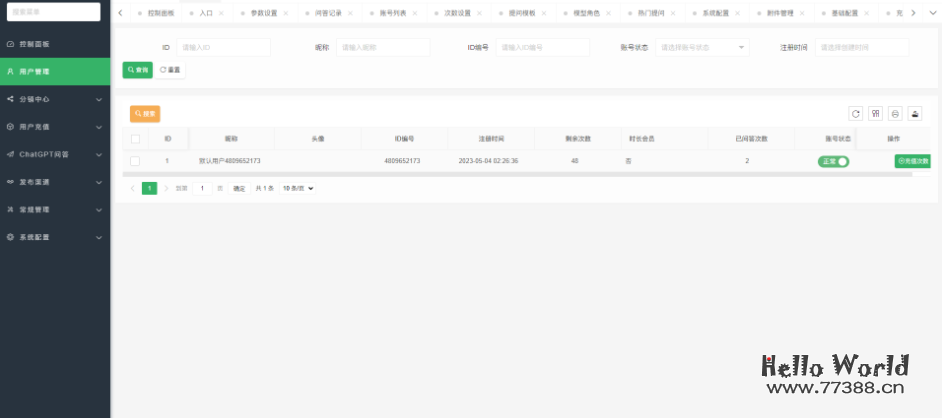Viewport: 942px width, 418px height.
Task: Close the 问答记录 tab
Action: click(x=350, y=13)
